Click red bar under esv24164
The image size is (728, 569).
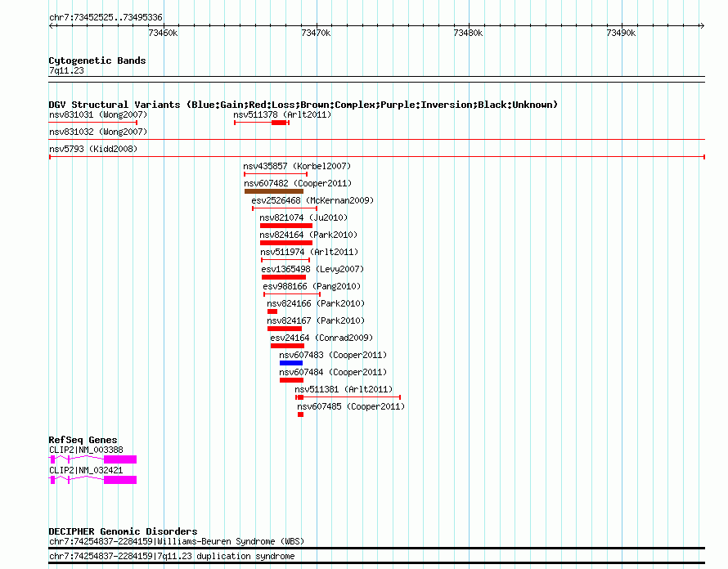point(287,346)
